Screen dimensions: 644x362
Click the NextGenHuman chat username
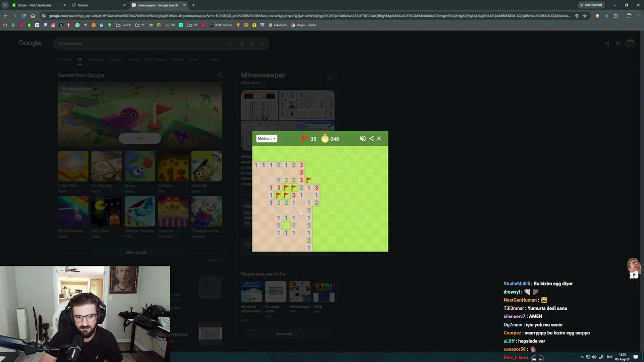[520, 300]
